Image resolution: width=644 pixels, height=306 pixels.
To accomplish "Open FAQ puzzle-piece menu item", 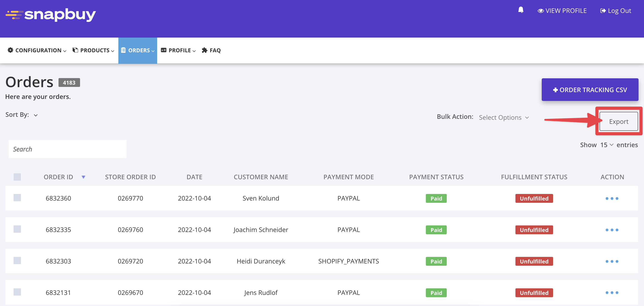I will tap(211, 50).
